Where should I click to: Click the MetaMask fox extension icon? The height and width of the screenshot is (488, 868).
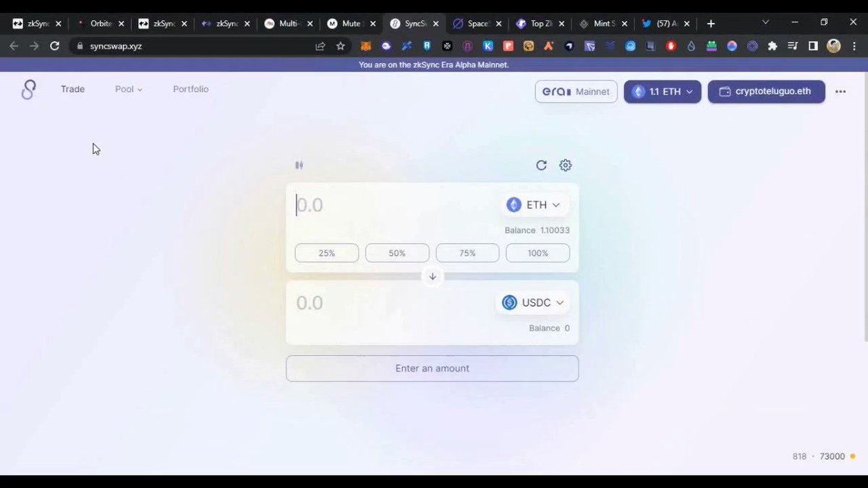click(x=367, y=46)
